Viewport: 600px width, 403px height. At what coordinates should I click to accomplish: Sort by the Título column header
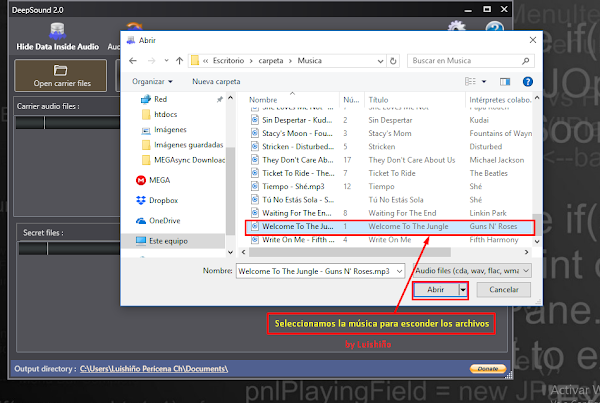pyautogui.click(x=378, y=100)
